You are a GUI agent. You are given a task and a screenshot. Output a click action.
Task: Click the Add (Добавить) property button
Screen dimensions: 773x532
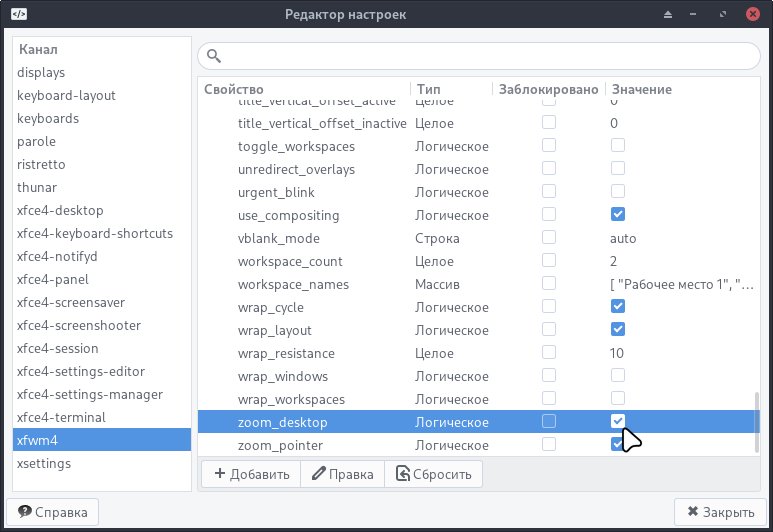(x=251, y=474)
